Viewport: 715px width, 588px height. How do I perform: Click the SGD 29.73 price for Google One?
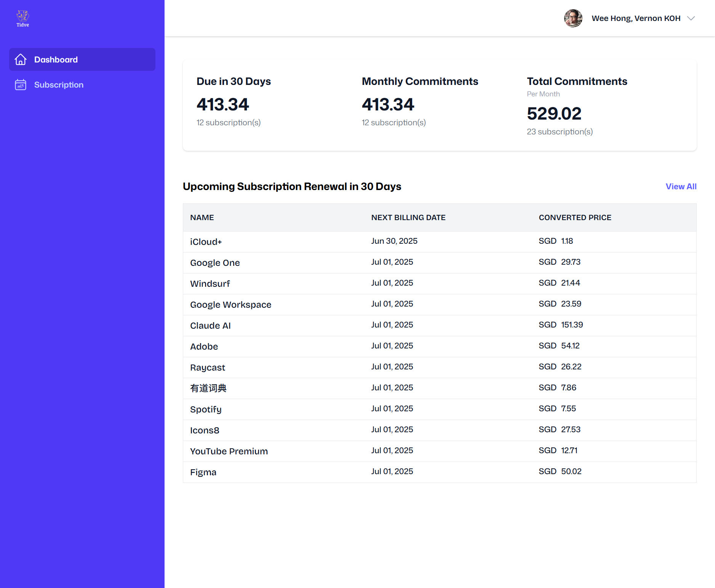tap(560, 262)
